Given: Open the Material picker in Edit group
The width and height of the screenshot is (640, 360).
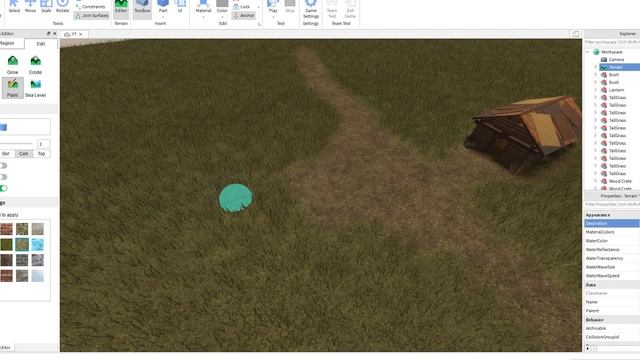Looking at the screenshot, I should [x=203, y=6].
